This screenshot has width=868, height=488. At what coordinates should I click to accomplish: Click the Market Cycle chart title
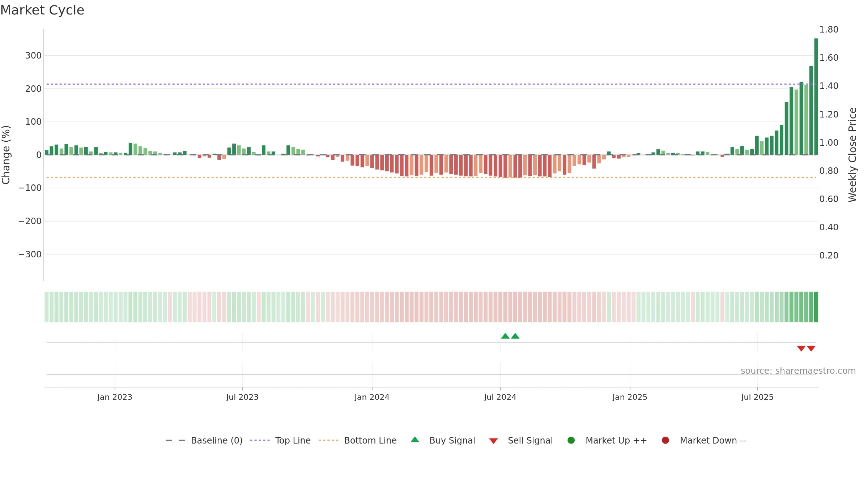coord(42,10)
